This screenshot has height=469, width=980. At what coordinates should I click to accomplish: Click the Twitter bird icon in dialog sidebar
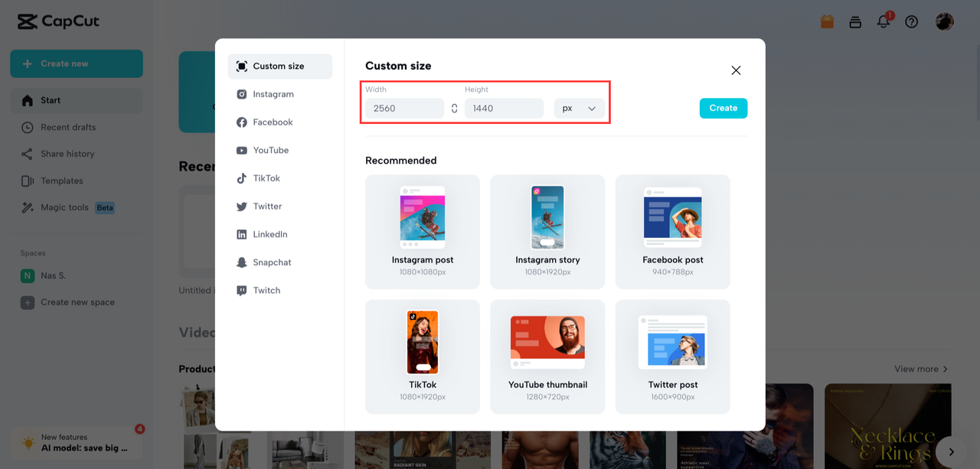(241, 207)
